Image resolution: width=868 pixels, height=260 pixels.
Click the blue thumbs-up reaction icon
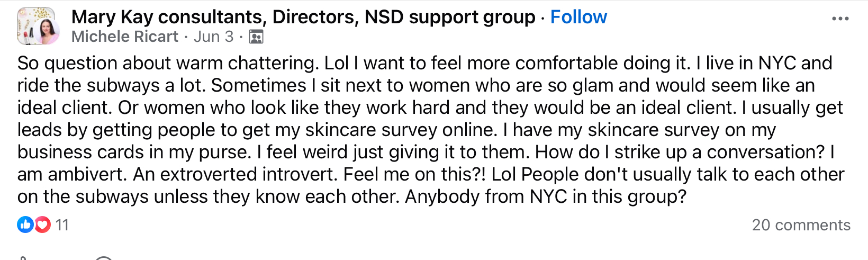(x=25, y=225)
